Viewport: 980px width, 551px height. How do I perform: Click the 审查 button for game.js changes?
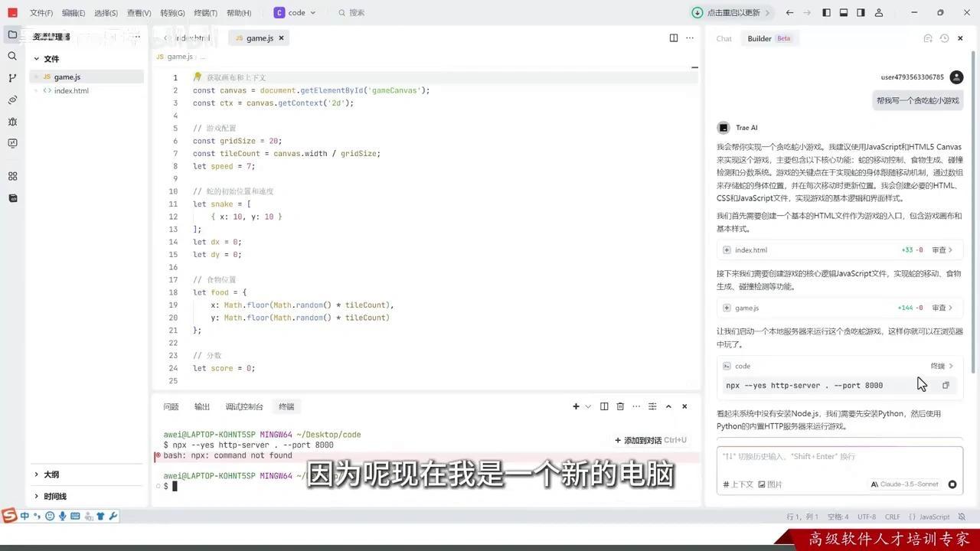[940, 308]
